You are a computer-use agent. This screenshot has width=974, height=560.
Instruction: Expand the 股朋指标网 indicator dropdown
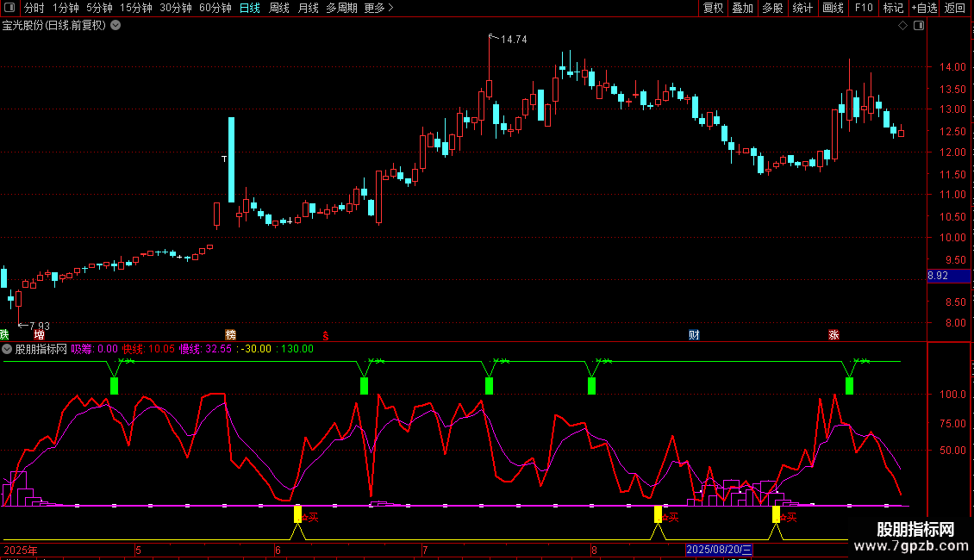[x=8, y=350]
